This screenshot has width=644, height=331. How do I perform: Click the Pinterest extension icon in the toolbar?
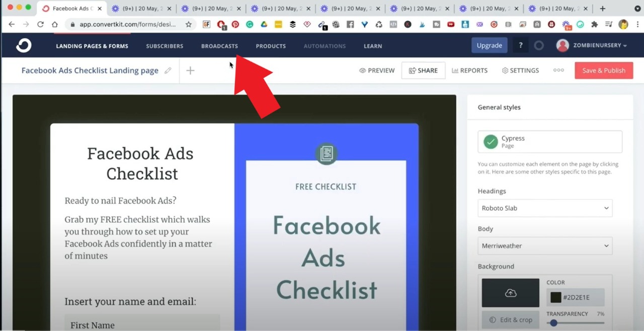tap(235, 24)
